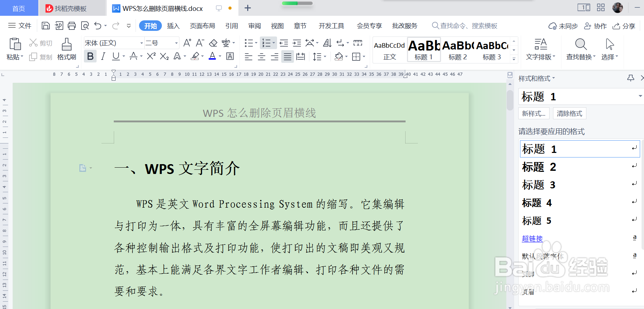
Task: Open Print Preview icon
Action: pos(85,26)
